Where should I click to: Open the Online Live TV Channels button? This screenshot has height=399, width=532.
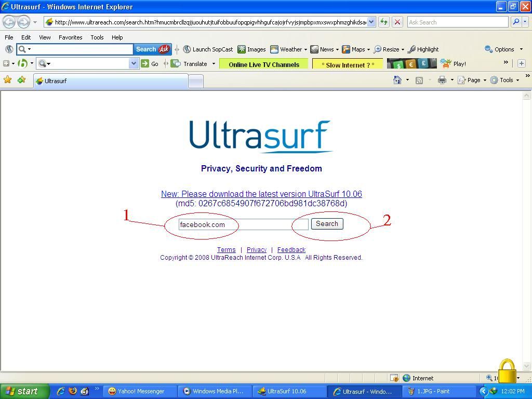263,64
